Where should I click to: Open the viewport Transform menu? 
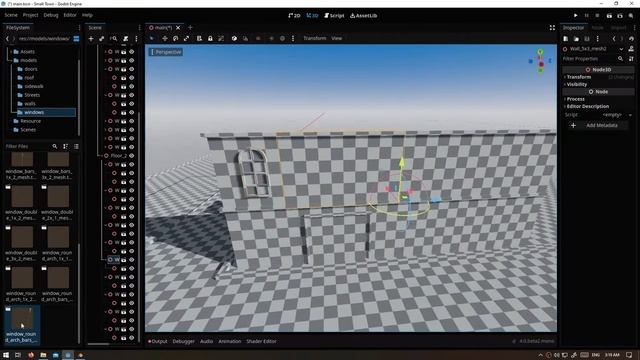(x=314, y=38)
